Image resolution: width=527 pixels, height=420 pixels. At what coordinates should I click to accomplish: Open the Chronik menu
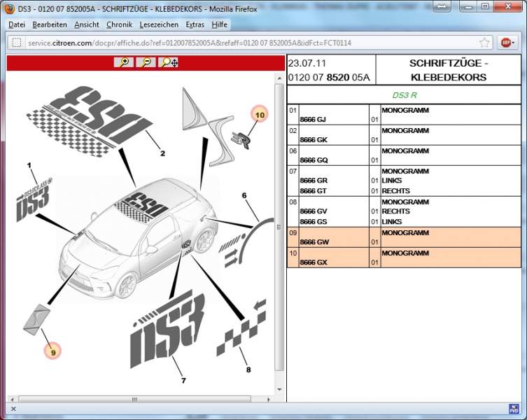[119, 24]
